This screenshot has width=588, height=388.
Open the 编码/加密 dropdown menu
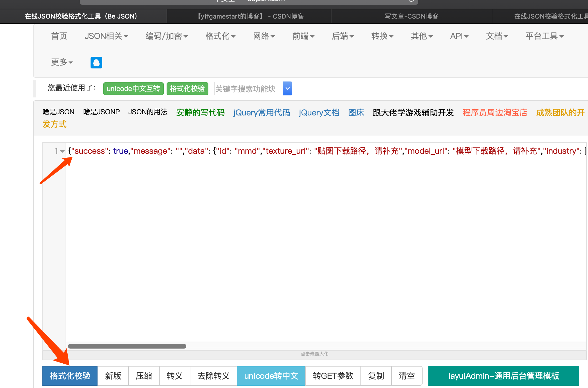(167, 36)
